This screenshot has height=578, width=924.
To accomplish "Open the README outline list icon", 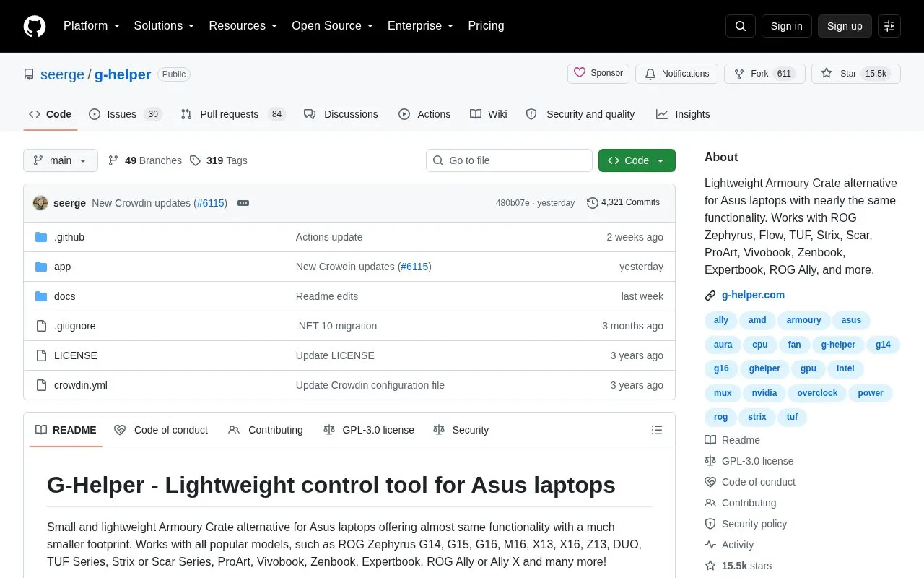I will click(657, 430).
